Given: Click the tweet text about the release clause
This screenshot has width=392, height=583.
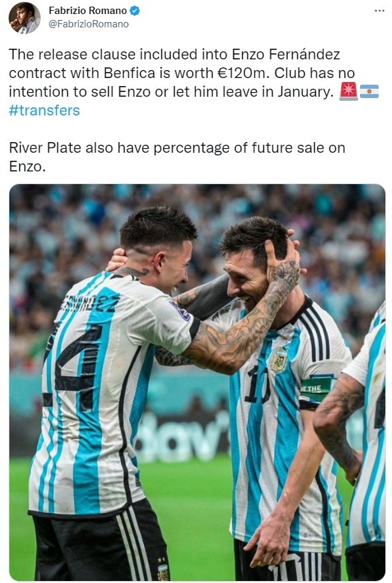Looking at the screenshot, I should point(182,82).
